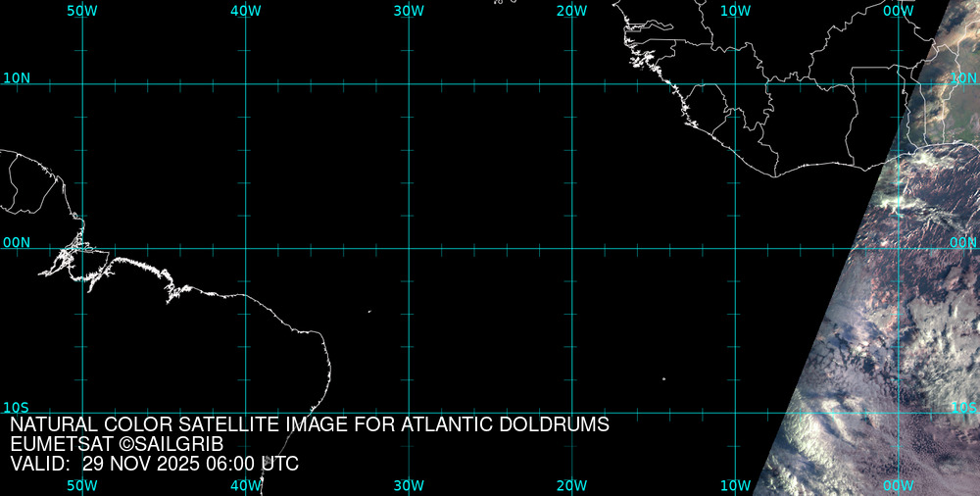
Task: Click grid intersection of 30W and the equator
Action: pos(409,248)
